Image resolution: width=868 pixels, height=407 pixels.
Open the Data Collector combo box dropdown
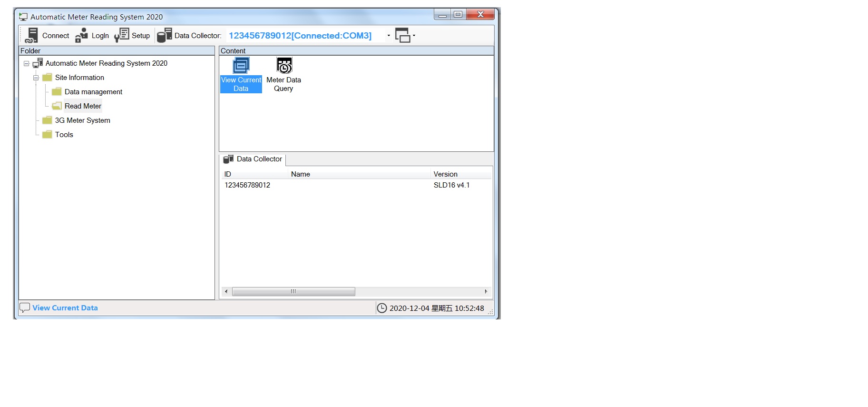click(x=389, y=36)
